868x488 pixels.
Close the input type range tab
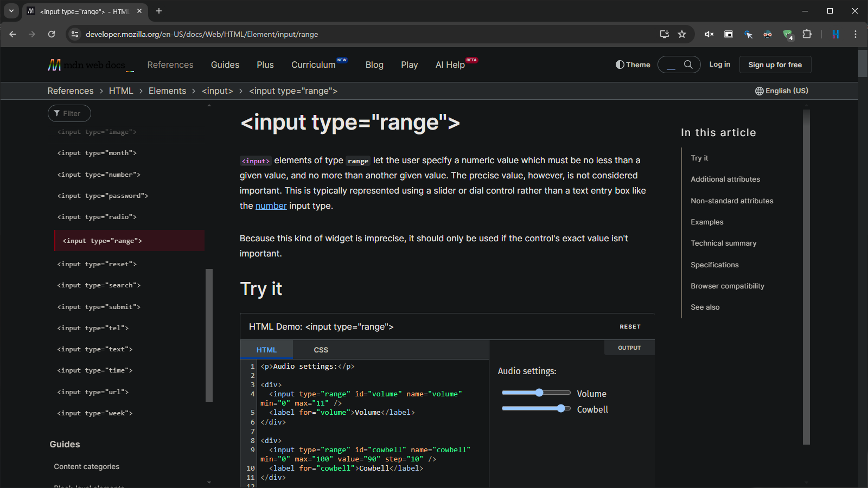click(139, 11)
